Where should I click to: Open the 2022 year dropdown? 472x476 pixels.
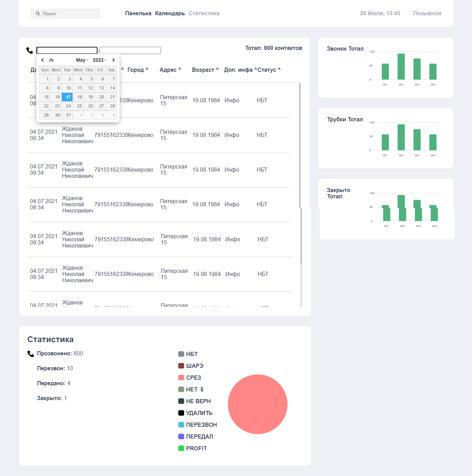point(100,60)
